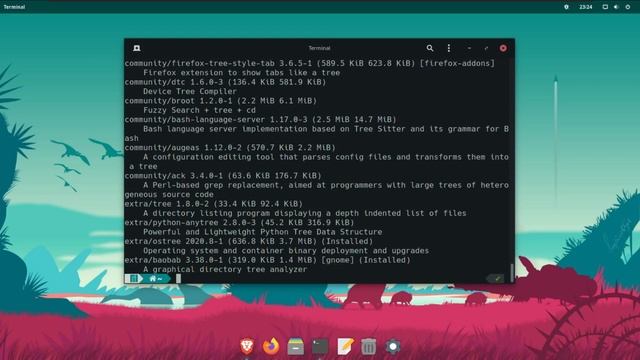This screenshot has height=360, width=640.
Task: Click the 'community/dtc 1.6.0-3' line
Action: click(225, 82)
